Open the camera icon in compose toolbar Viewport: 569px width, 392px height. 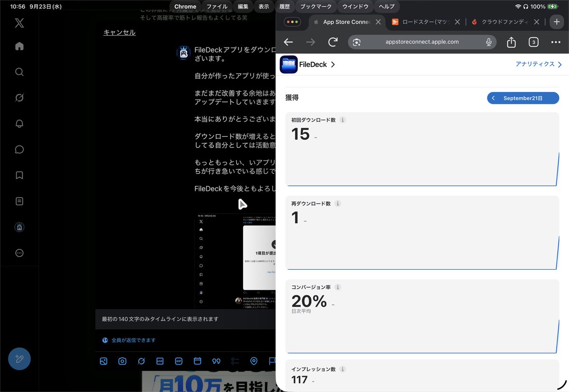122,361
